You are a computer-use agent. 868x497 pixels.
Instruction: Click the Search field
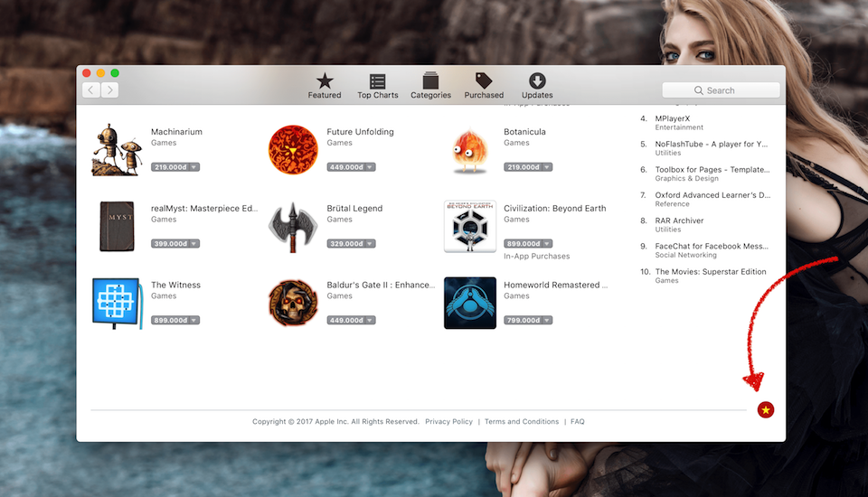point(721,90)
